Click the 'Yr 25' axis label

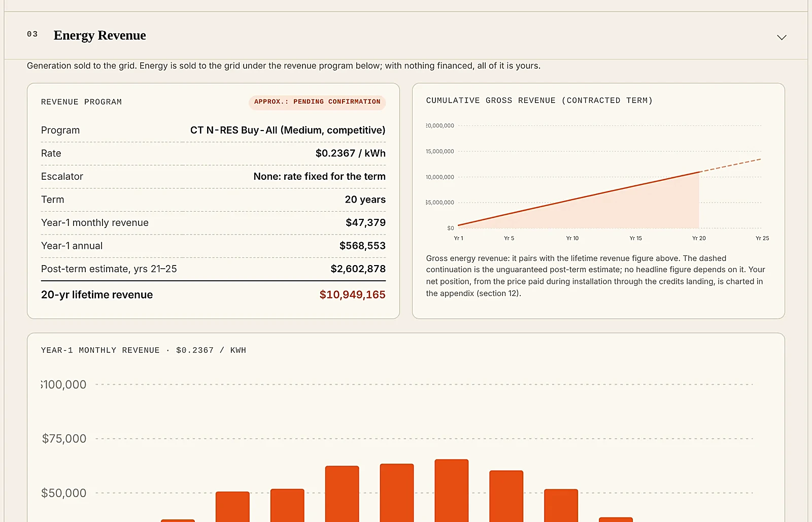tap(762, 238)
